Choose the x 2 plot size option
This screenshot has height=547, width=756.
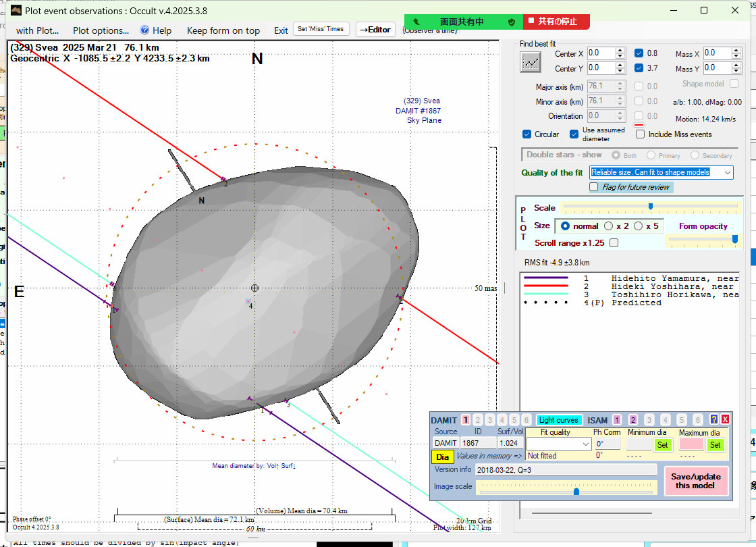(609, 226)
